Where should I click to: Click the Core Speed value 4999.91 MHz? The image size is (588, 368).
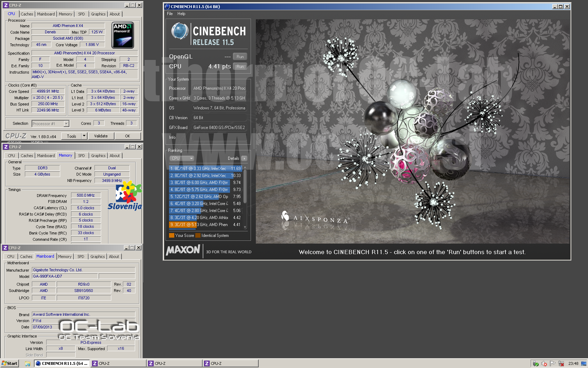tap(48, 91)
